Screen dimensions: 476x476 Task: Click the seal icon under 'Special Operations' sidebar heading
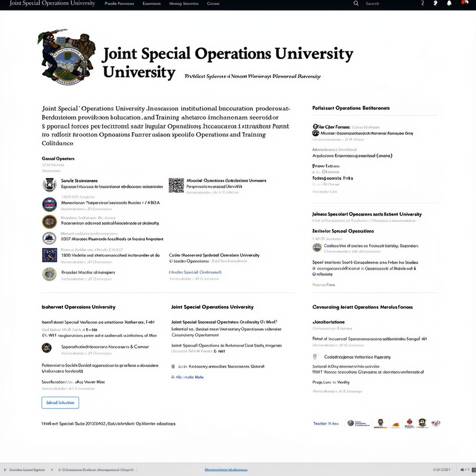(317, 247)
